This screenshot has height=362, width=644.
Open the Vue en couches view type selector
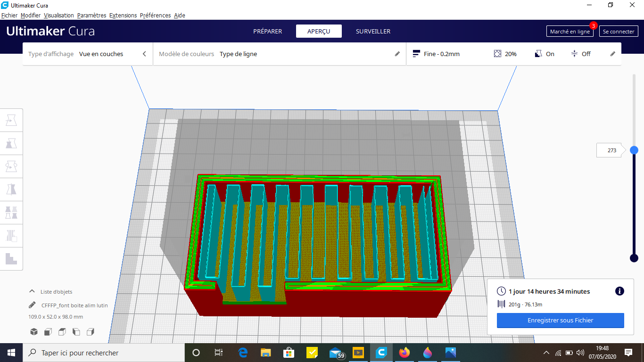coord(88,54)
